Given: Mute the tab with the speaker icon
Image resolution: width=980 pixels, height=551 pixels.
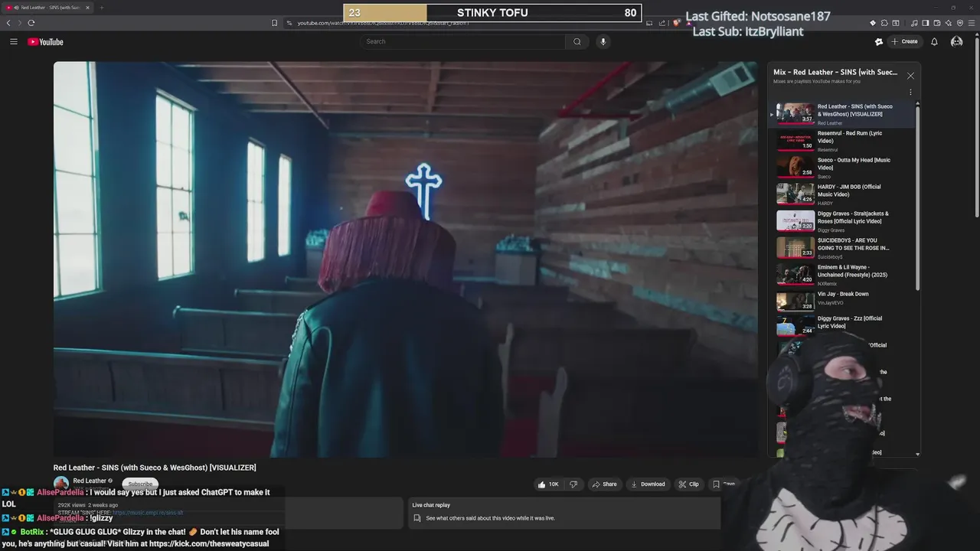Looking at the screenshot, I should pos(16,8).
